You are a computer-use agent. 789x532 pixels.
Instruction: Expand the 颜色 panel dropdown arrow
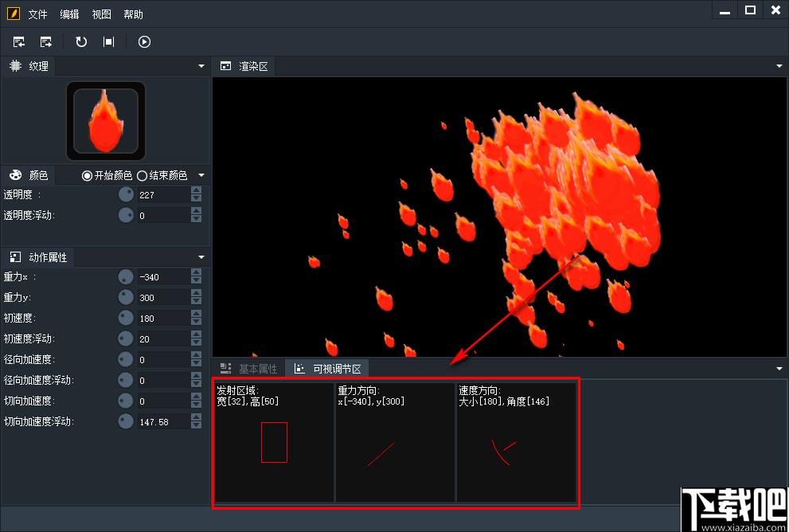tap(201, 175)
